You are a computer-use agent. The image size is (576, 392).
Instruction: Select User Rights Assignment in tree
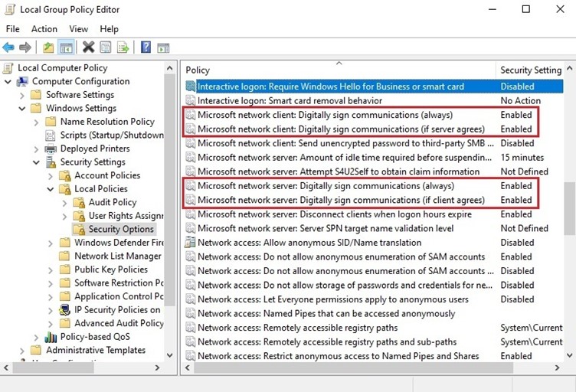[126, 216]
